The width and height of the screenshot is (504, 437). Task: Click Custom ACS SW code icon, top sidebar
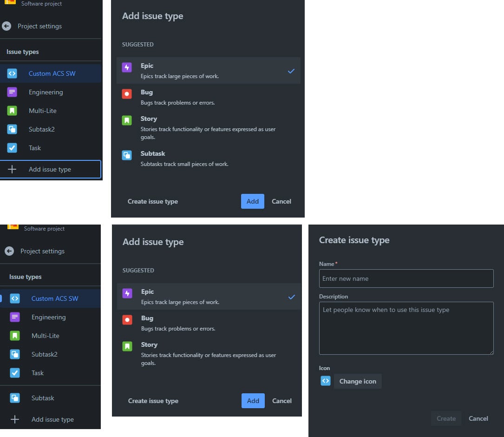point(12,73)
